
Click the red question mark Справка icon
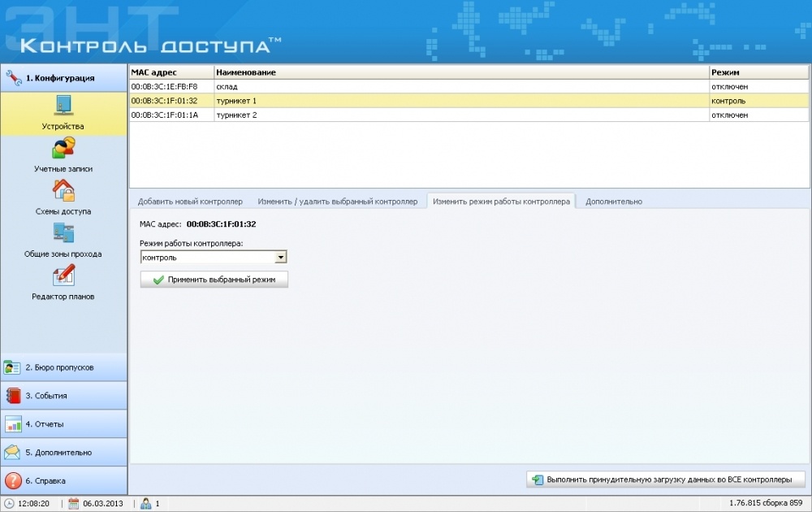point(13,480)
